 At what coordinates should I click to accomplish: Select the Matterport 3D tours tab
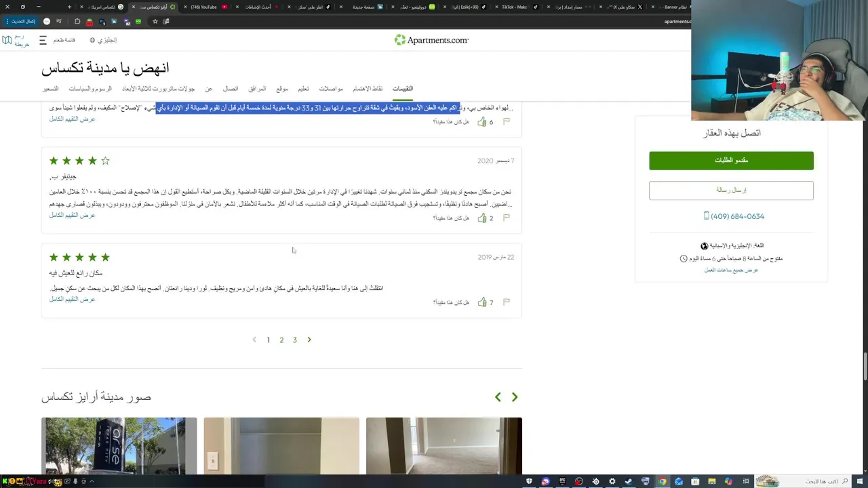tap(159, 89)
